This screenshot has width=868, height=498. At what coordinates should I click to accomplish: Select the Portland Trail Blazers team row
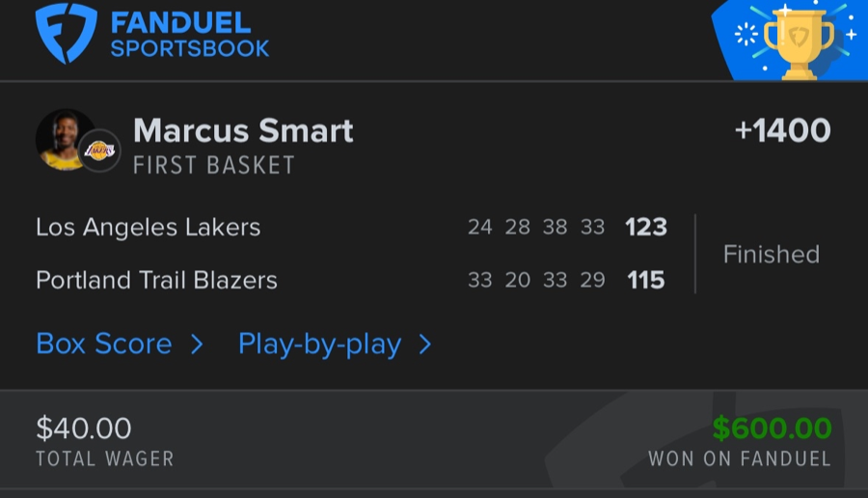156,280
